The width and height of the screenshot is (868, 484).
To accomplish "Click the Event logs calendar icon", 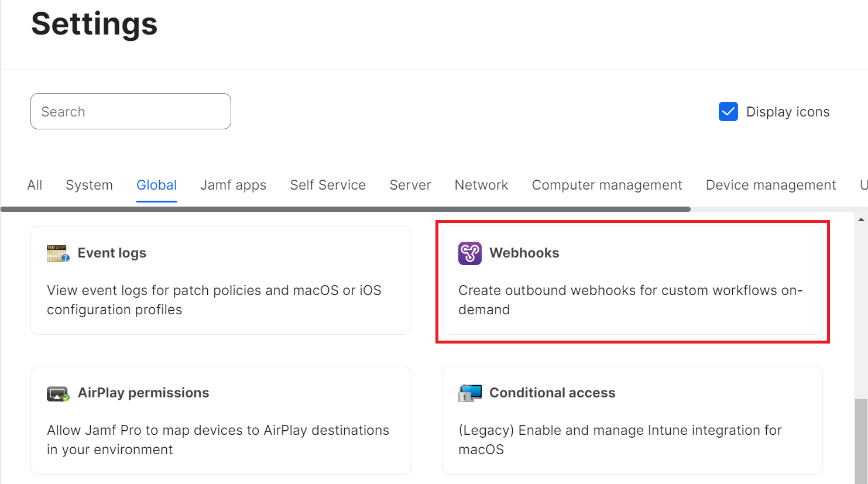I will [58, 253].
